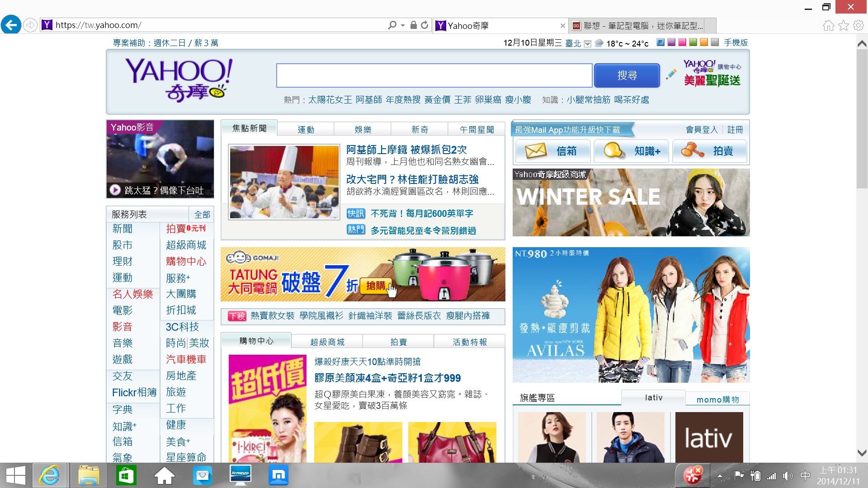The height and width of the screenshot is (488, 868).
Task: Select the green theme color swatch
Action: point(693,42)
